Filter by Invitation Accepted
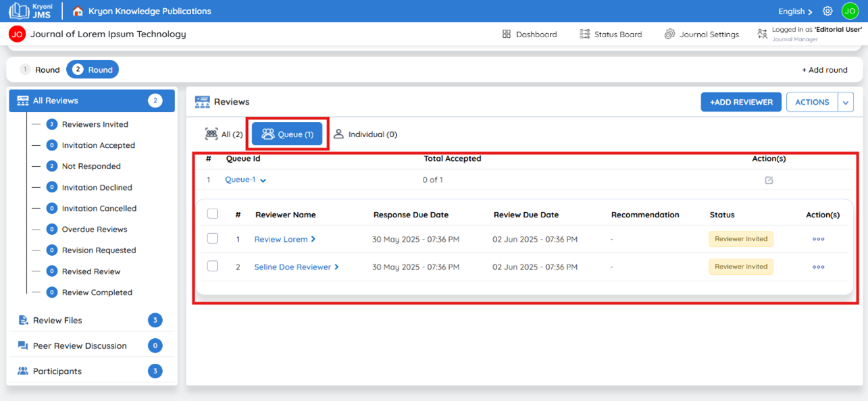 click(x=99, y=145)
